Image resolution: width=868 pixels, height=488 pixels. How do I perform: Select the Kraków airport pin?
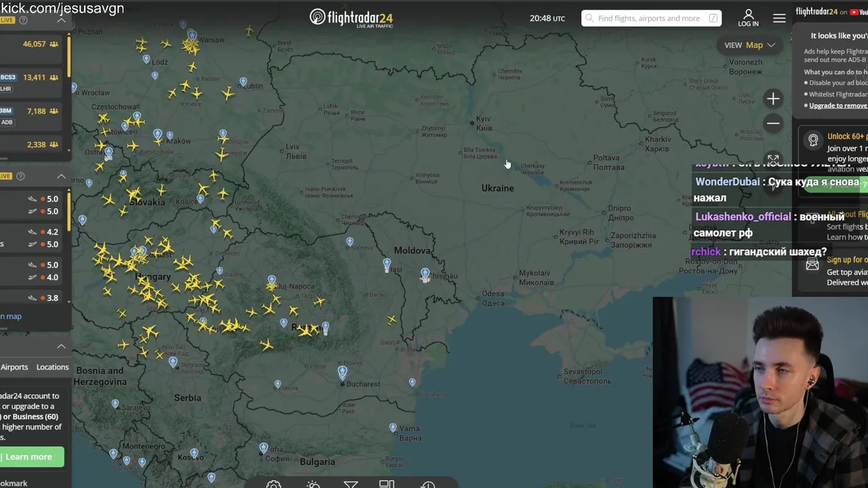[158, 134]
